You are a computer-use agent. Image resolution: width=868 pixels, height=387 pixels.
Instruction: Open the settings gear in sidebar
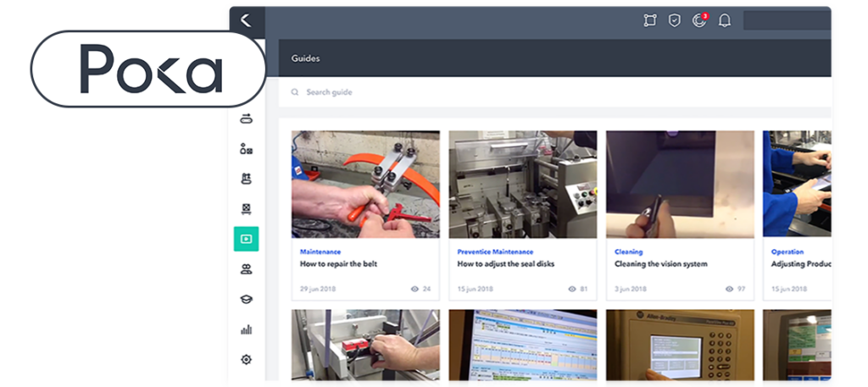coord(246,359)
